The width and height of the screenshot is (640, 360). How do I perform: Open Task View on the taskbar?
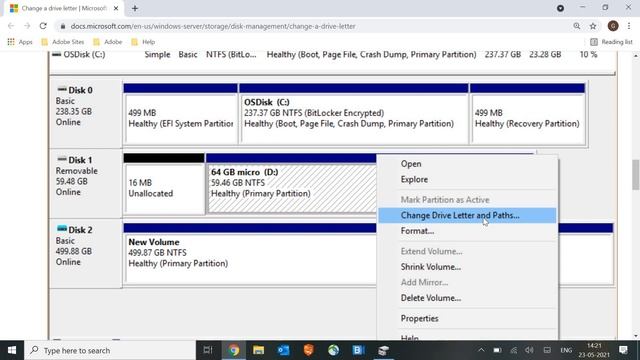[x=208, y=350]
